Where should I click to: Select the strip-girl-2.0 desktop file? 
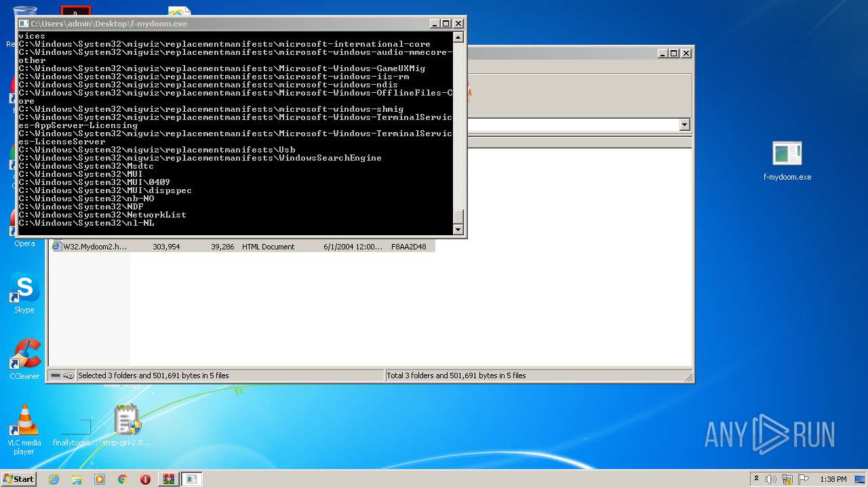127,425
